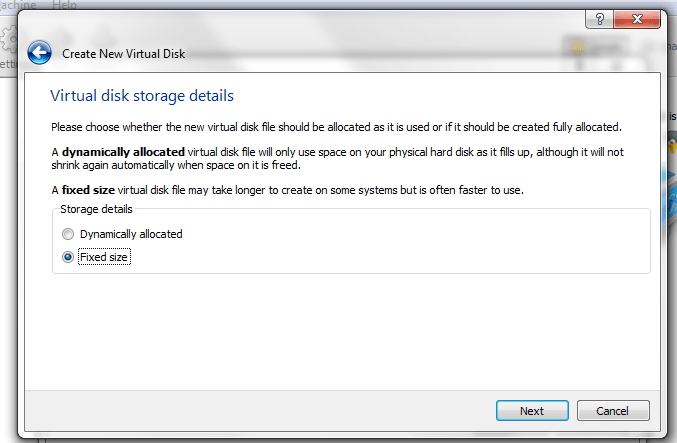
Task: Click the bold "dynamically allocated" description text
Action: [123, 152]
